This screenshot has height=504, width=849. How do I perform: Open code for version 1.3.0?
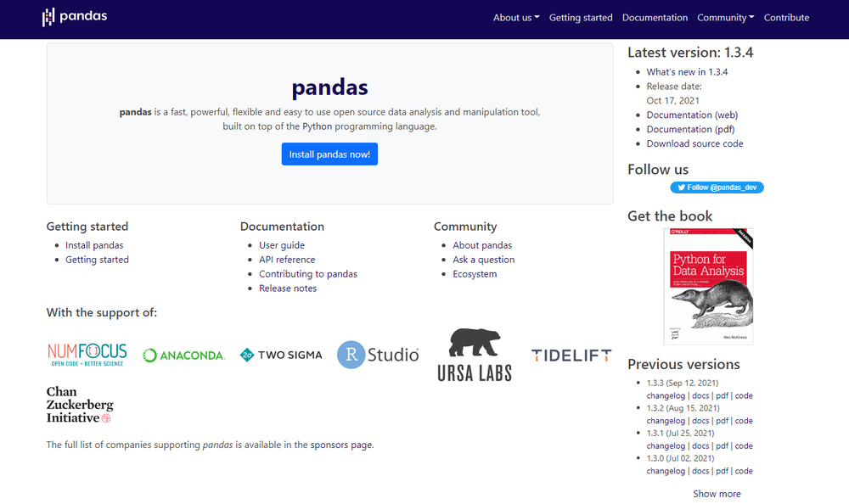[744, 471]
